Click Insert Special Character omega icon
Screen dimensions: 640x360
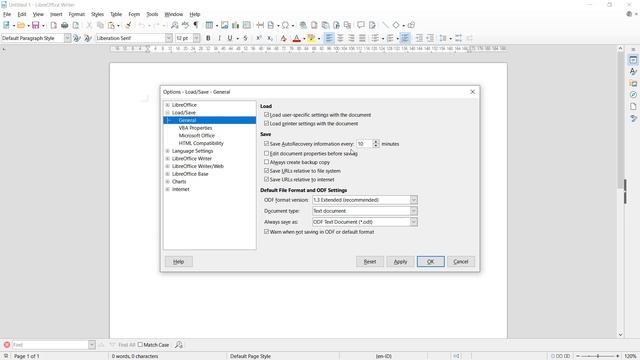(x=285, y=25)
